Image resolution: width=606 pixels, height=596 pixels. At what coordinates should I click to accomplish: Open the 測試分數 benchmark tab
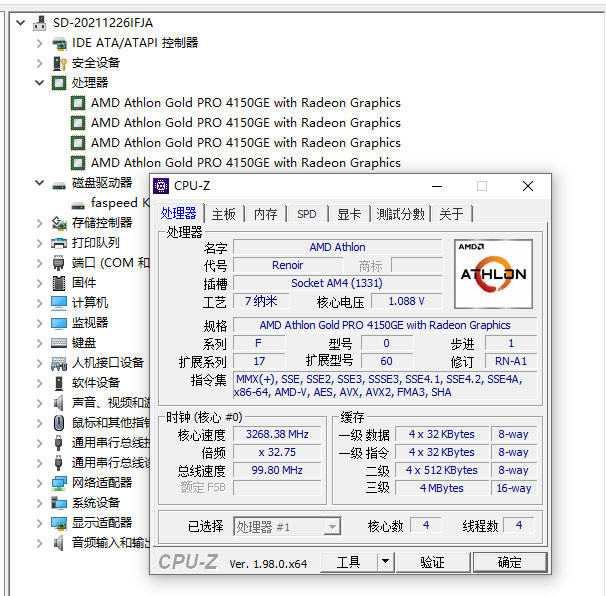click(x=400, y=214)
